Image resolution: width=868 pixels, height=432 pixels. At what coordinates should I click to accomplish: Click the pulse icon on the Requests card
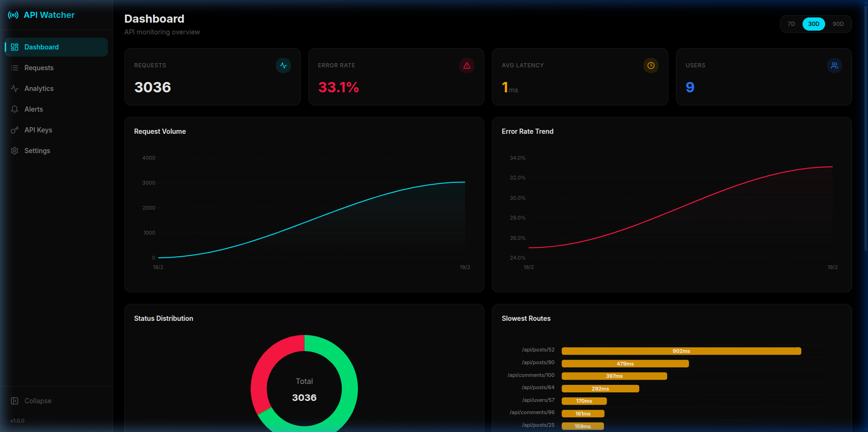283,65
